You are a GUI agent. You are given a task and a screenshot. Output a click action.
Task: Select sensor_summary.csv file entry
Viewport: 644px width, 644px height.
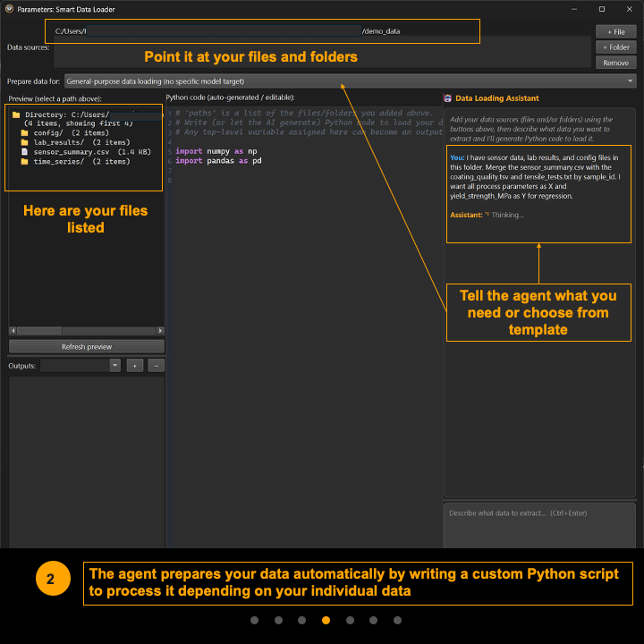(x=91, y=152)
